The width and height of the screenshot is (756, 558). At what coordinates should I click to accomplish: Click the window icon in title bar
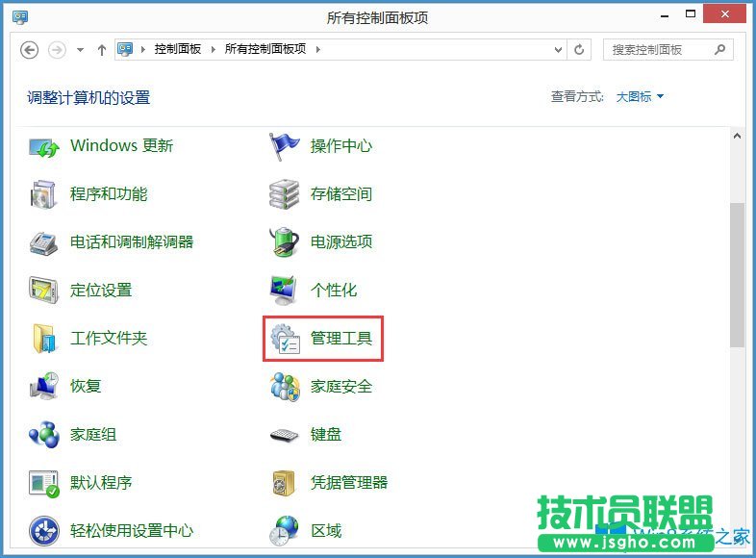tap(20, 18)
